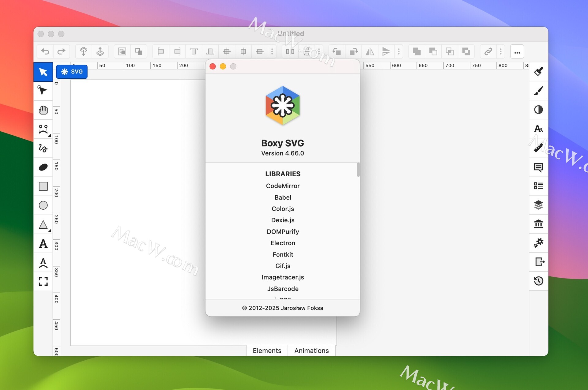Select the Edit/node arrow tool
This screenshot has height=390, width=588.
tap(43, 91)
